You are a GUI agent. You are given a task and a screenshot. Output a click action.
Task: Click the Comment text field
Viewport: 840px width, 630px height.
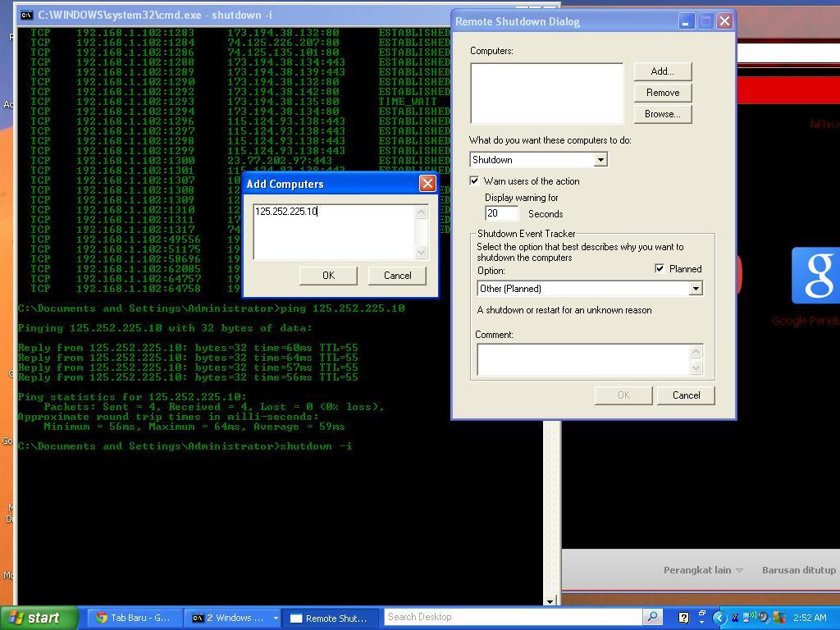click(x=582, y=359)
